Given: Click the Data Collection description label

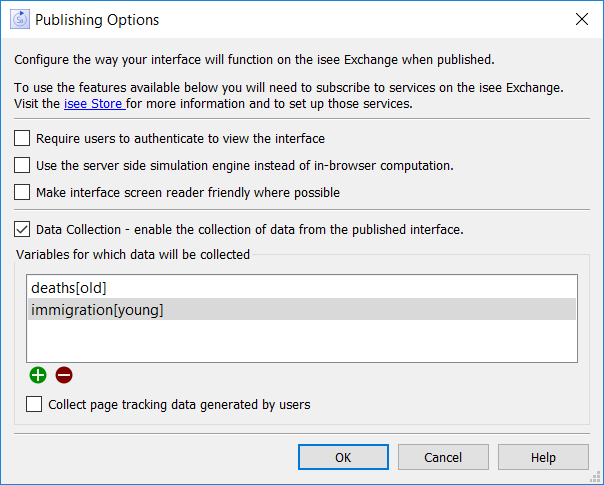Looking at the screenshot, I should (x=250, y=230).
